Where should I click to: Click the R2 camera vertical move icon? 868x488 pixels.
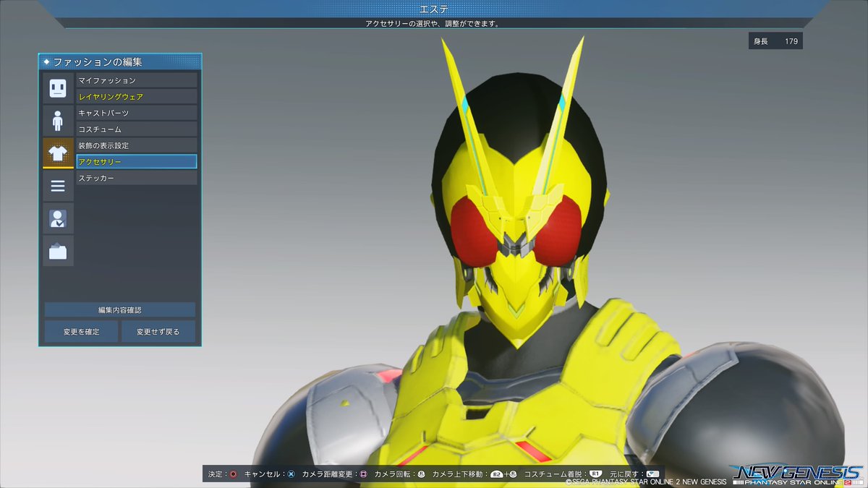(497, 474)
